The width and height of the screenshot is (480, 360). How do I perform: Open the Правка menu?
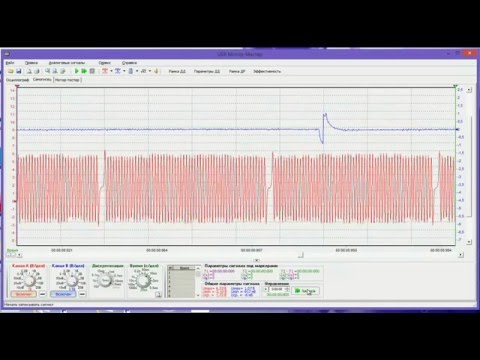pyautogui.click(x=31, y=63)
